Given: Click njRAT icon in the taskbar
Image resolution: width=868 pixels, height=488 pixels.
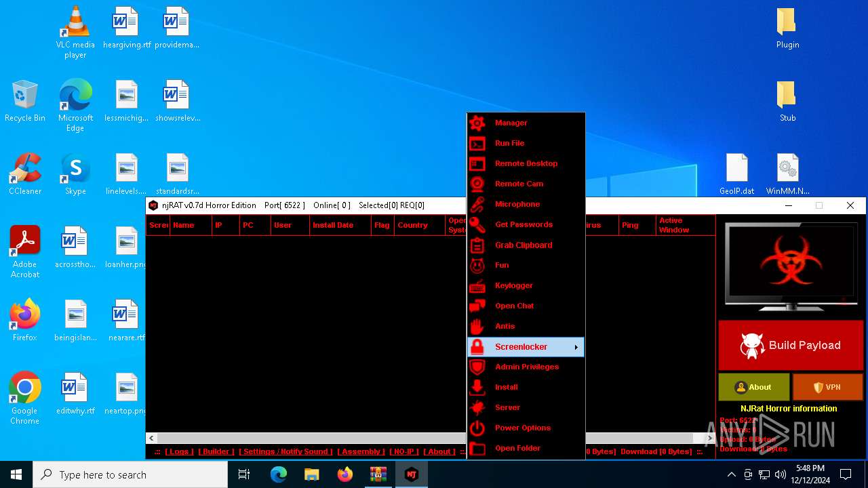Looking at the screenshot, I should click(x=411, y=474).
